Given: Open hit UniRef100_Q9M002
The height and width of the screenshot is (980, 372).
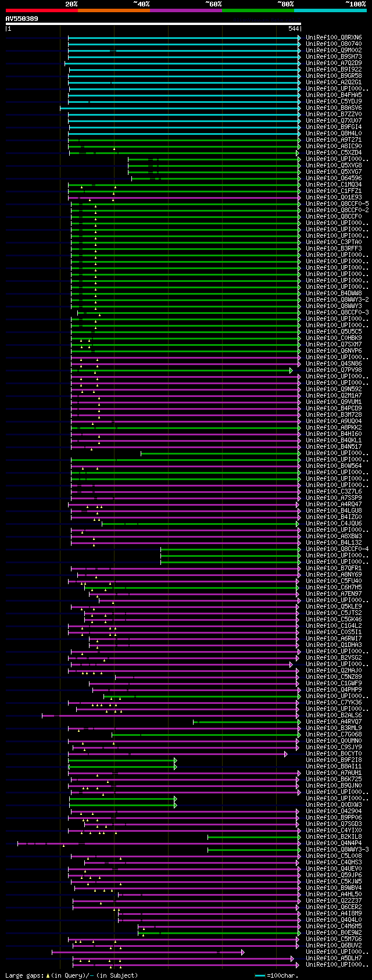Looking at the screenshot, I should click(x=334, y=50).
